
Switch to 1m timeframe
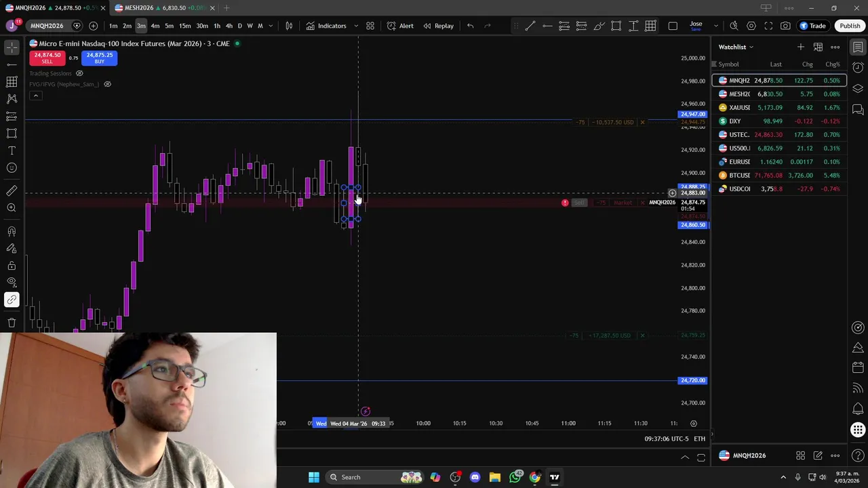pos(113,26)
